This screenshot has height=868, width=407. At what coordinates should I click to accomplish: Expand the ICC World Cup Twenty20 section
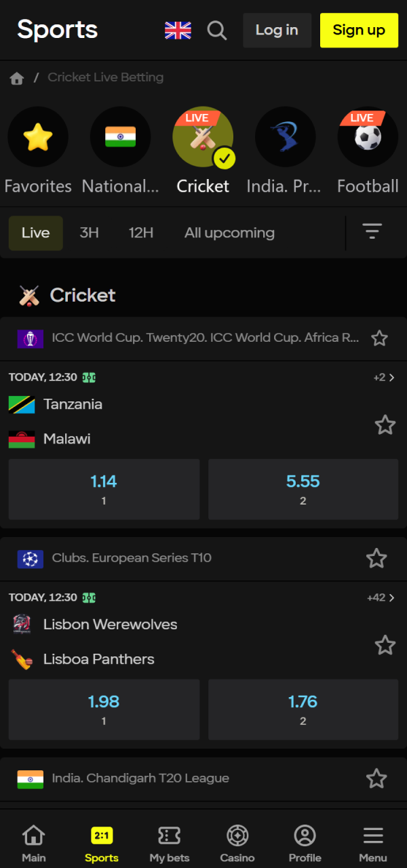pyautogui.click(x=203, y=338)
